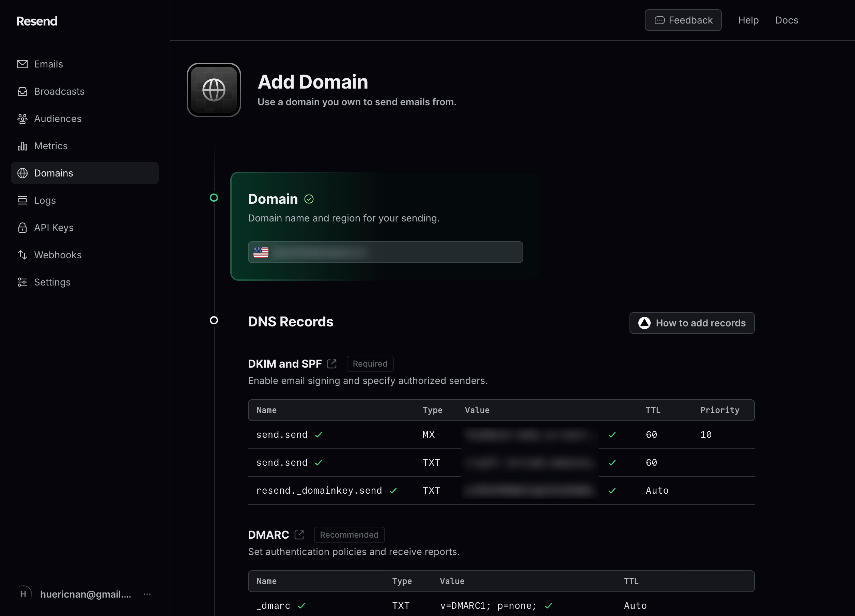Click the DMARC heading

point(268,535)
